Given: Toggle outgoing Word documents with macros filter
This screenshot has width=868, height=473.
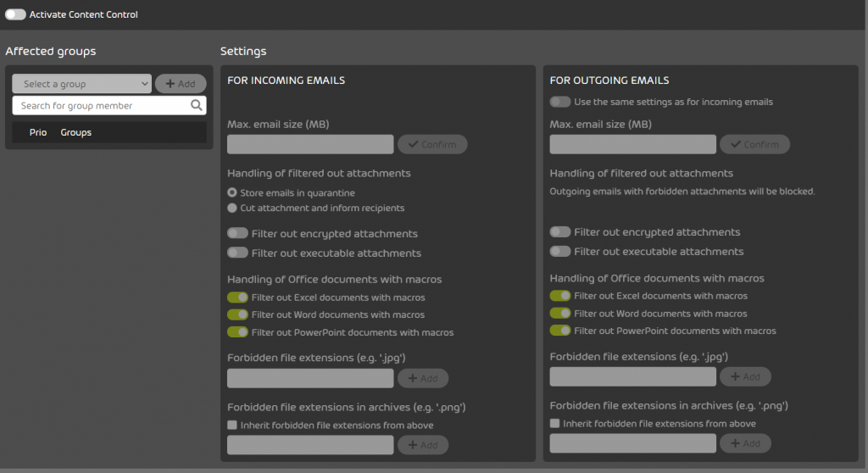Looking at the screenshot, I should click(560, 314).
